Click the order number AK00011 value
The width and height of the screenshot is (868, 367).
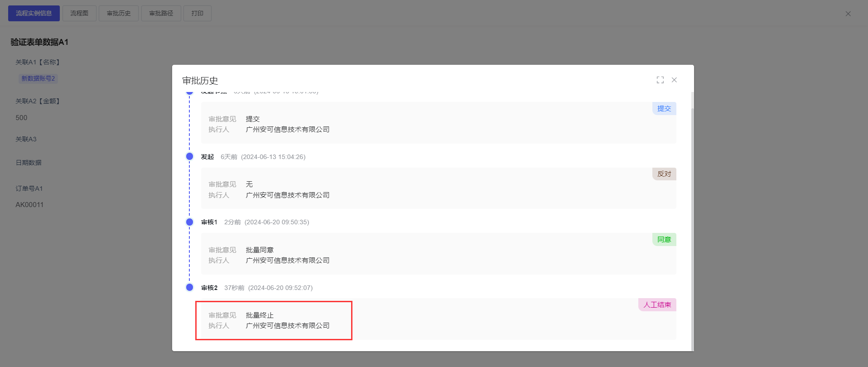pos(29,205)
